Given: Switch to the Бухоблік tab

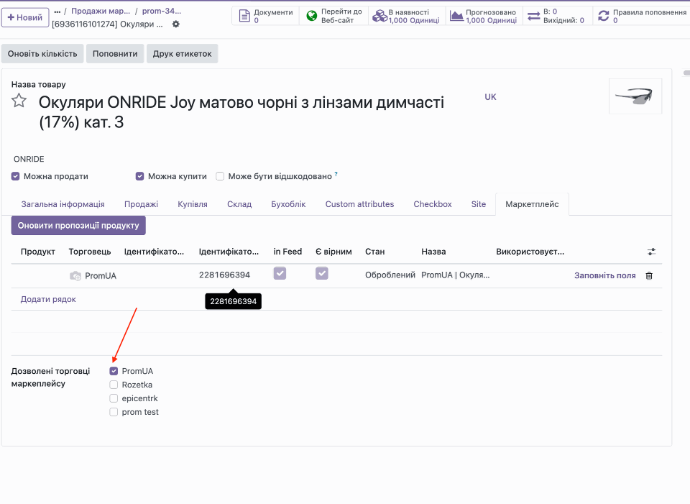Looking at the screenshot, I should click(x=288, y=204).
